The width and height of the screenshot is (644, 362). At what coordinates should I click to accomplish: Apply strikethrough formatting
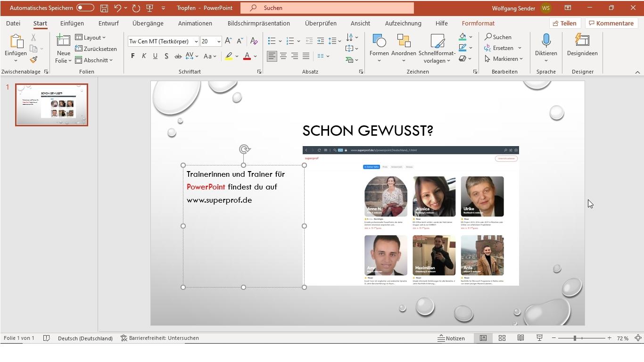tap(178, 56)
